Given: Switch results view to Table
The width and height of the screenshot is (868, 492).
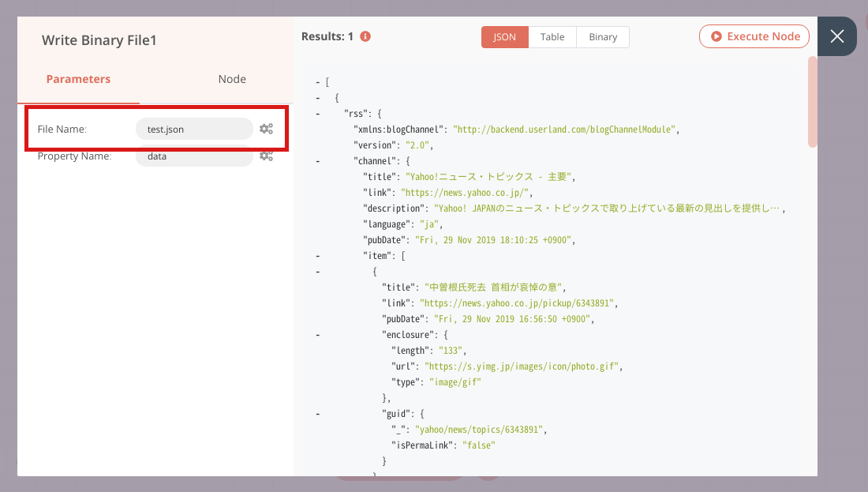Looking at the screenshot, I should [x=552, y=36].
